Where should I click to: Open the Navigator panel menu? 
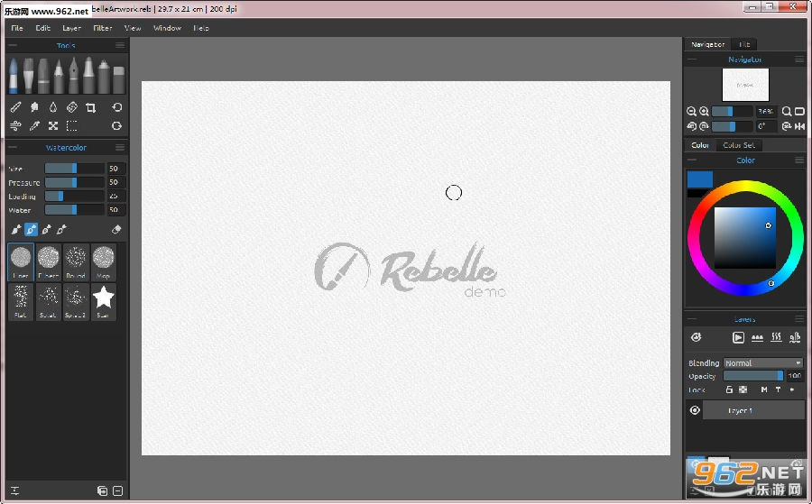(x=799, y=60)
